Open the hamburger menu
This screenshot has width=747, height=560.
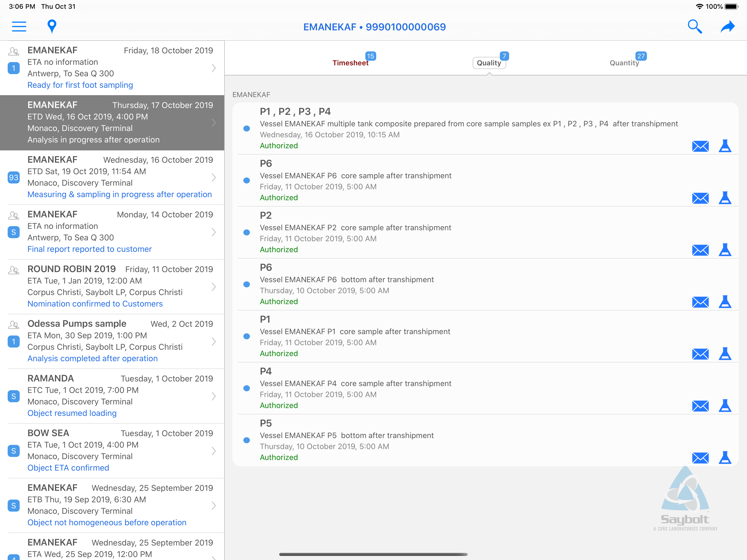(19, 26)
